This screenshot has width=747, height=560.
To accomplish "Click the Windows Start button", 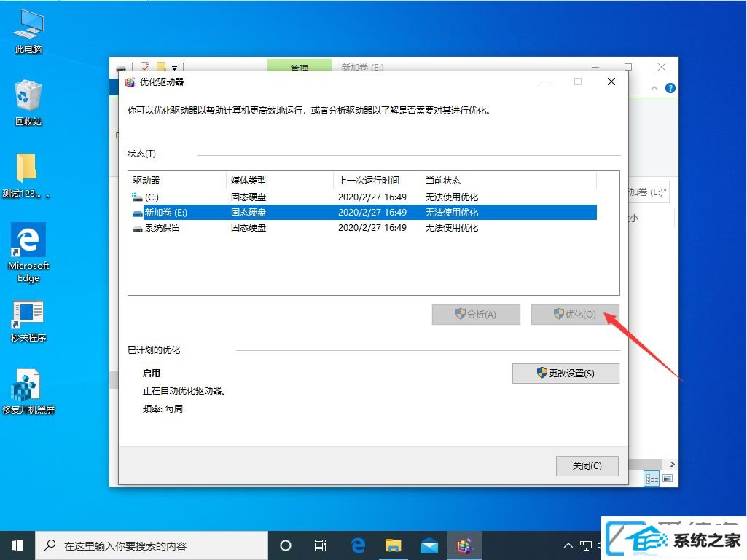I will [x=17, y=545].
